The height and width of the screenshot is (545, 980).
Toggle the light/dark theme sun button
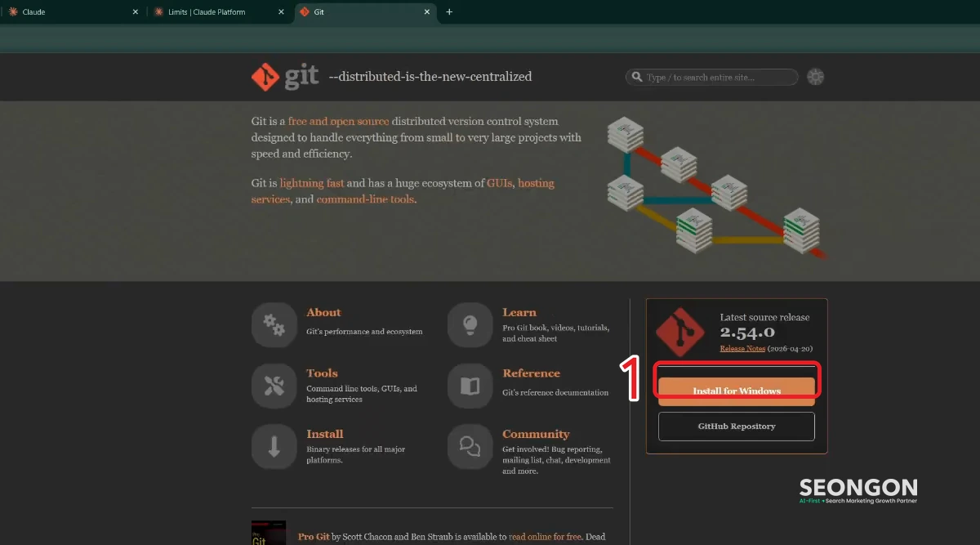pyautogui.click(x=815, y=77)
